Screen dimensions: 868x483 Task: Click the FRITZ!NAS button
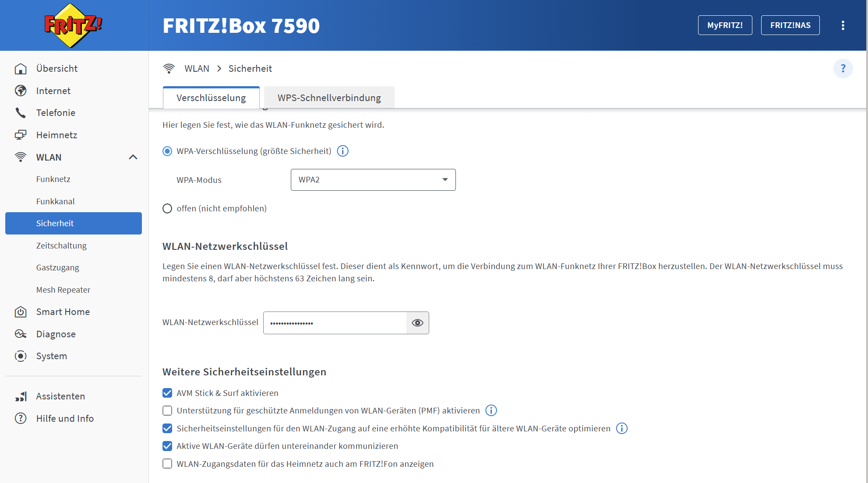(790, 25)
